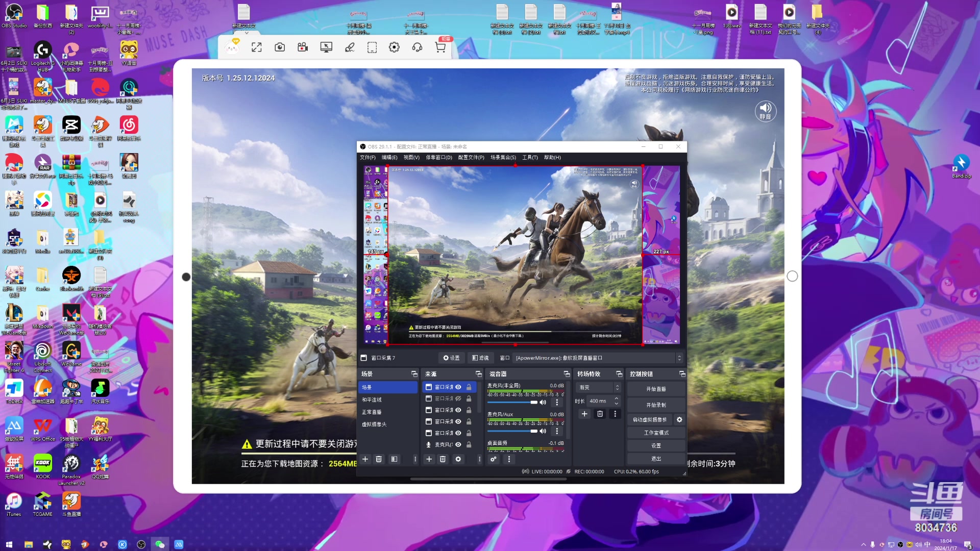Screen dimensions: 980x551
Task: Show the hidden dimmed 窗口采集 source
Action: [458, 398]
